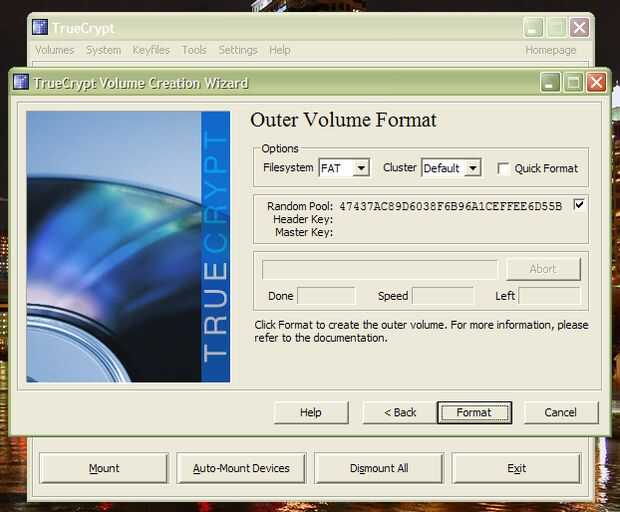
Task: Click the TrueCrypt Volume Creation Wizard title icon
Action: [x=21, y=82]
